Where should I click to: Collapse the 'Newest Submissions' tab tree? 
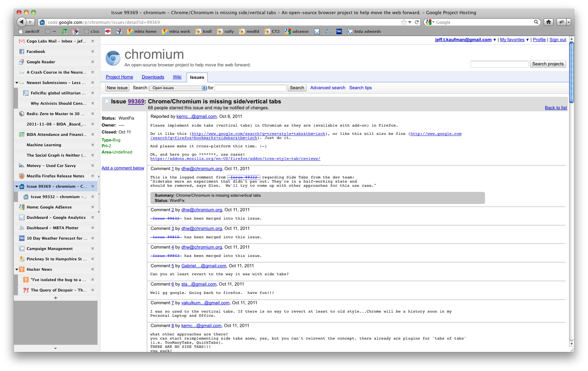point(17,83)
